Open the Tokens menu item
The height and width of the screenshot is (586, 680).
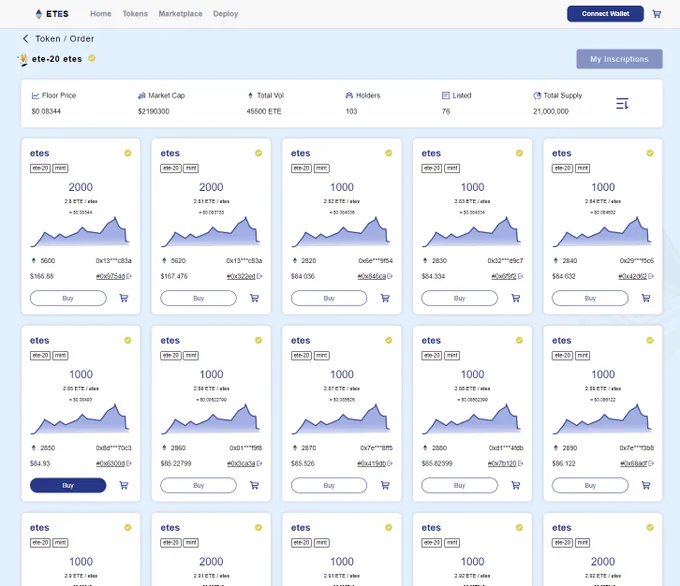[135, 14]
